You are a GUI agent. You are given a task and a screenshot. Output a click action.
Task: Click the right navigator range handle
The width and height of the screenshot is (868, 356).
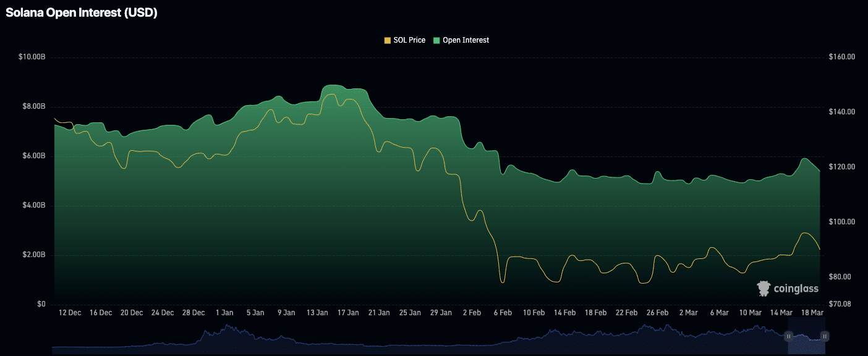click(825, 336)
